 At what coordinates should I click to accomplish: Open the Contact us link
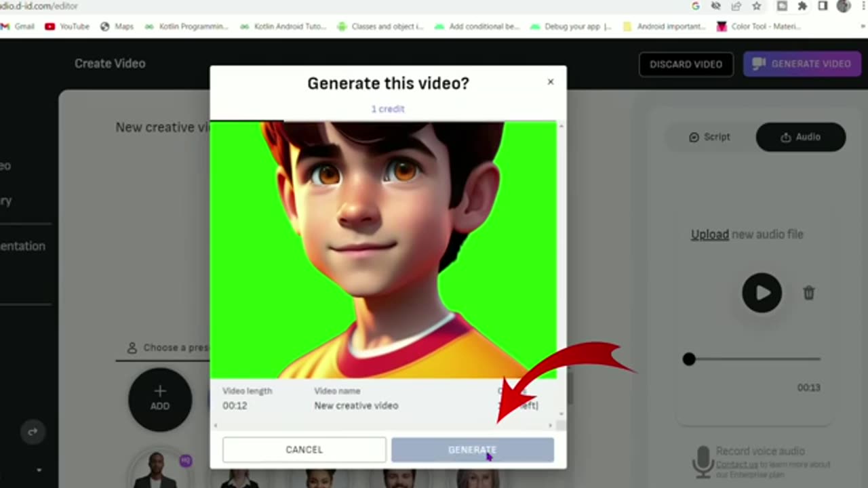[x=736, y=464]
